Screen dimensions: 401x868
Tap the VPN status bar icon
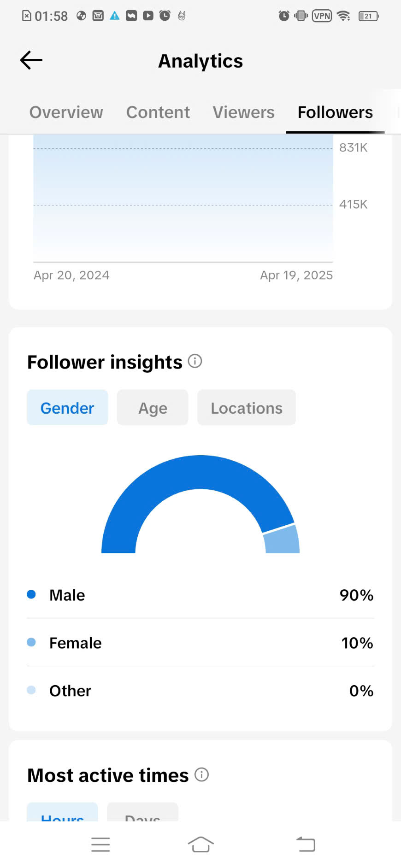322,16
